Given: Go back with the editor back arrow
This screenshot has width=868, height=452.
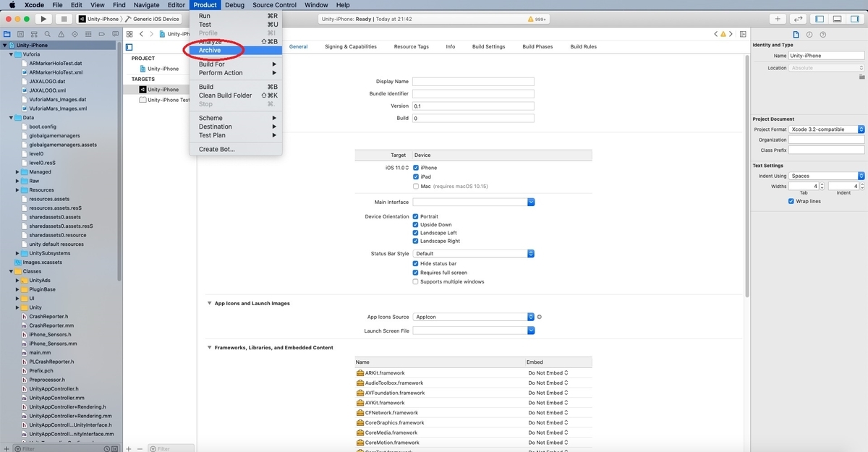Looking at the screenshot, I should 142,34.
